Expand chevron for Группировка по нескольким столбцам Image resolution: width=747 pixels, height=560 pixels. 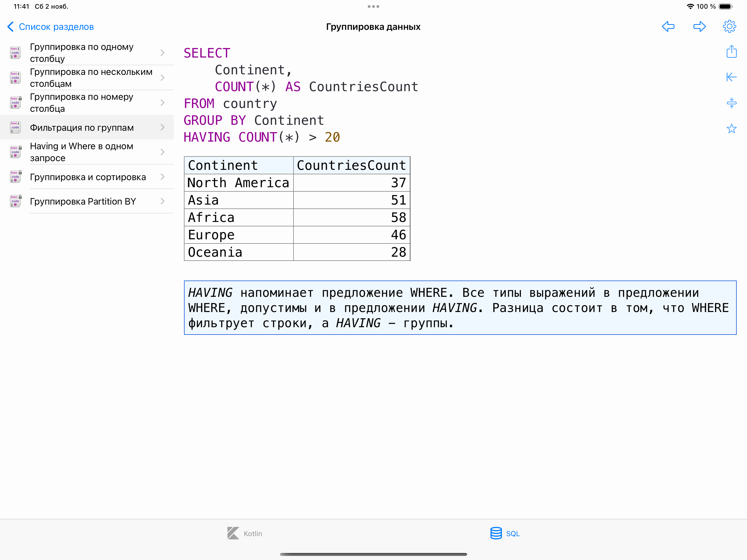[162, 78]
